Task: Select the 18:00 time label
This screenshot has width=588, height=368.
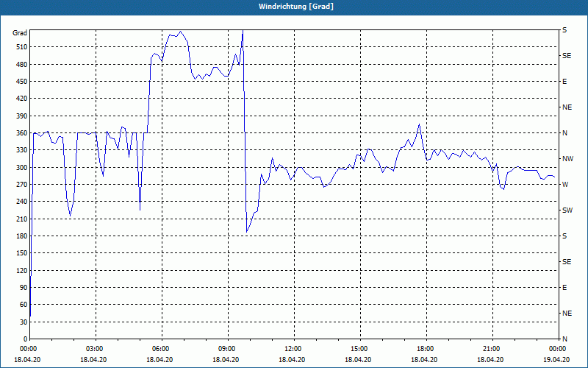Action: coord(427,349)
